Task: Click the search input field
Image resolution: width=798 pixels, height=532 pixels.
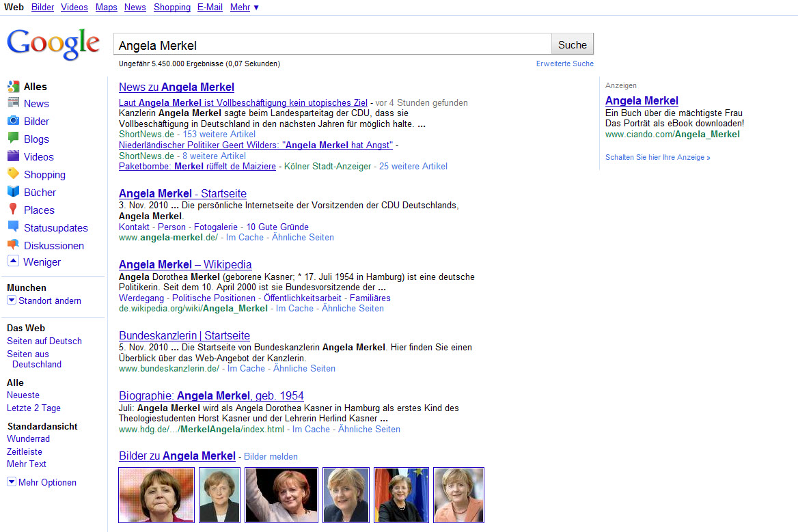Action: coord(332,45)
